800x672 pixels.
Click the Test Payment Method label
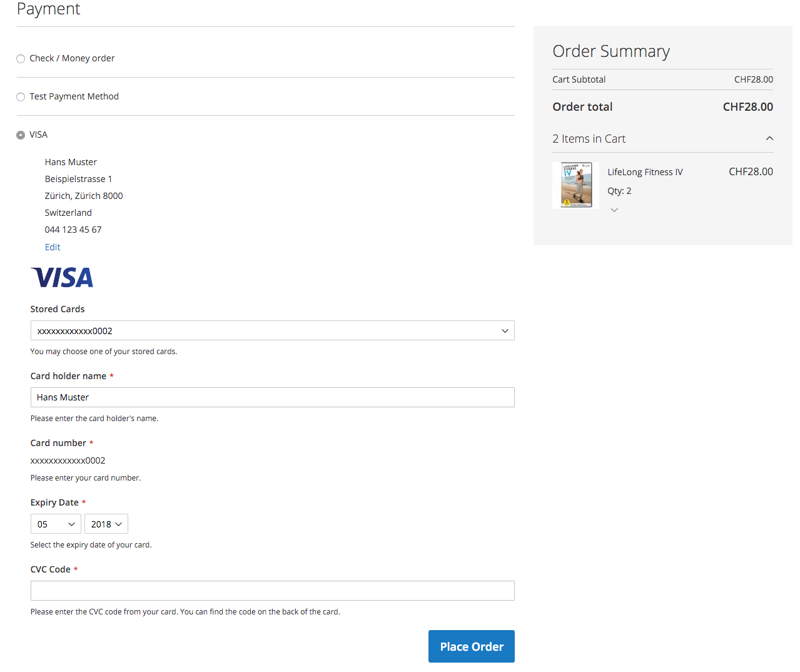pyautogui.click(x=74, y=96)
